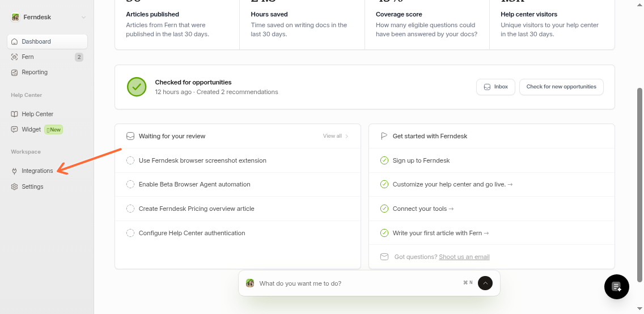Click the Inbox button

495,87
